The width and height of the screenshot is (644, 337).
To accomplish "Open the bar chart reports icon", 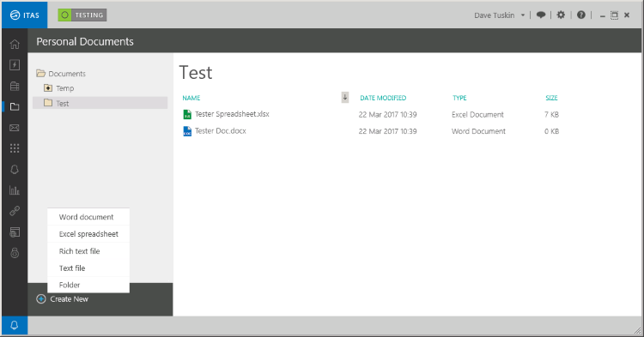I will pyautogui.click(x=15, y=190).
